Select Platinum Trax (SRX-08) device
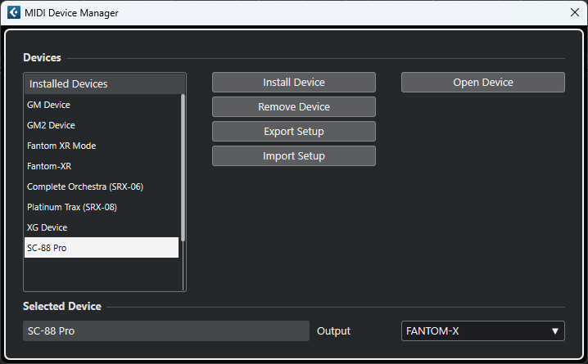 [x=102, y=207]
